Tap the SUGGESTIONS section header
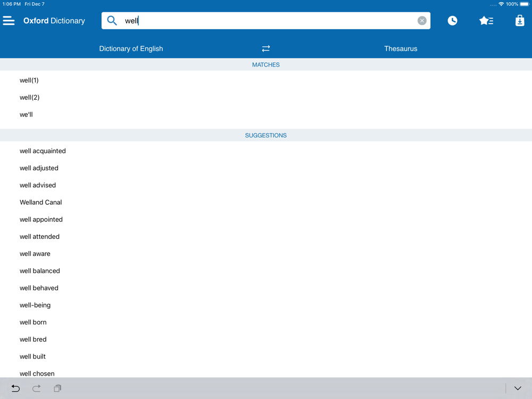The image size is (532, 399). pyautogui.click(x=266, y=135)
